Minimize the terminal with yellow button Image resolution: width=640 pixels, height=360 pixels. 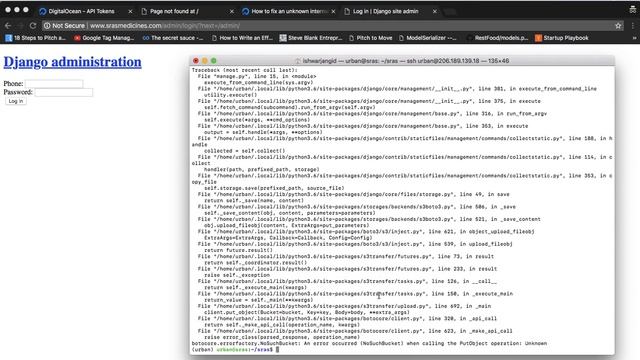tap(205, 61)
